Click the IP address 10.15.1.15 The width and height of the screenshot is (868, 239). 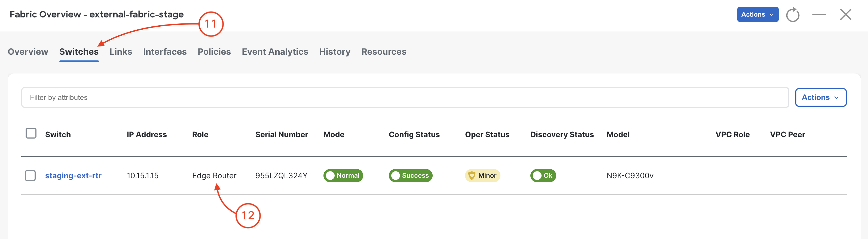pos(142,176)
